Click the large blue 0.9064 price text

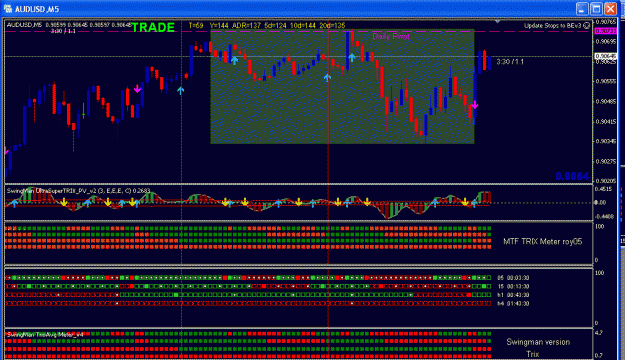coord(572,176)
